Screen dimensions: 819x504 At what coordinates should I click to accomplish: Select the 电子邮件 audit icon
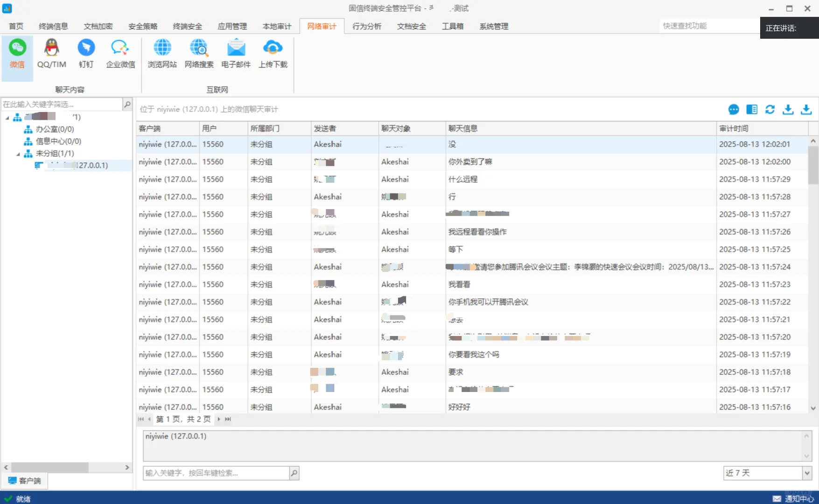236,54
